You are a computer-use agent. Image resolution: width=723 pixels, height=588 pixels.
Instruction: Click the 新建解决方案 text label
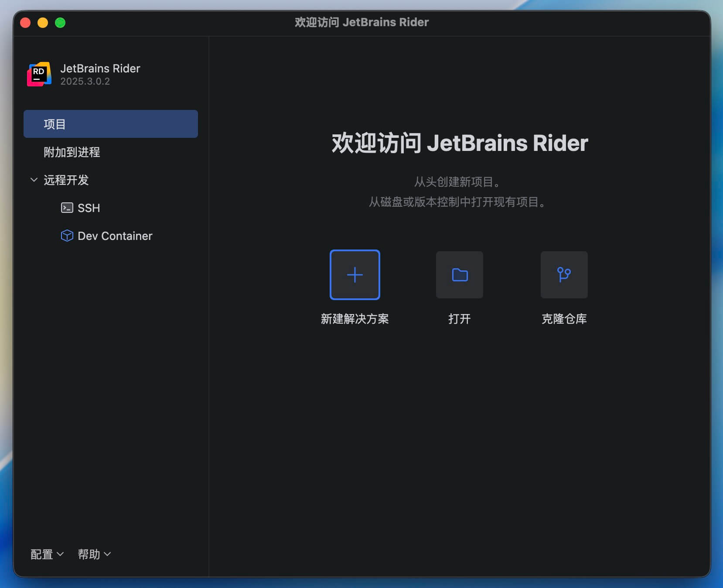(355, 319)
